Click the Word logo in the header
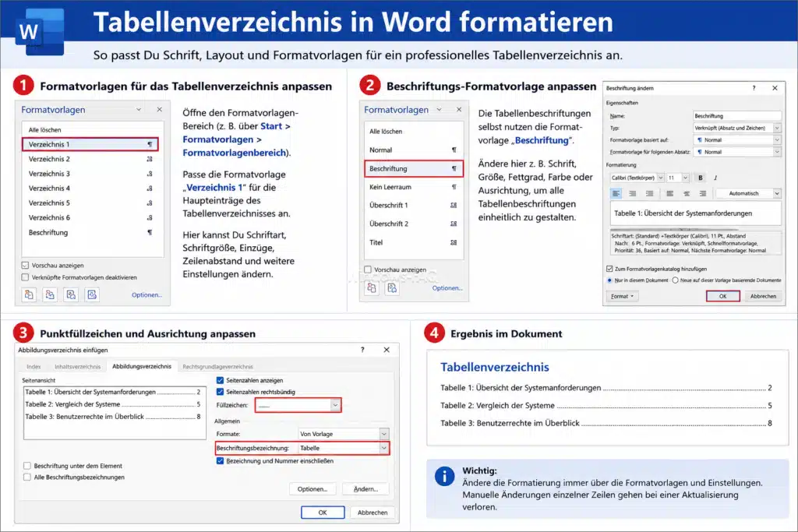The image size is (798, 532). coord(40,31)
